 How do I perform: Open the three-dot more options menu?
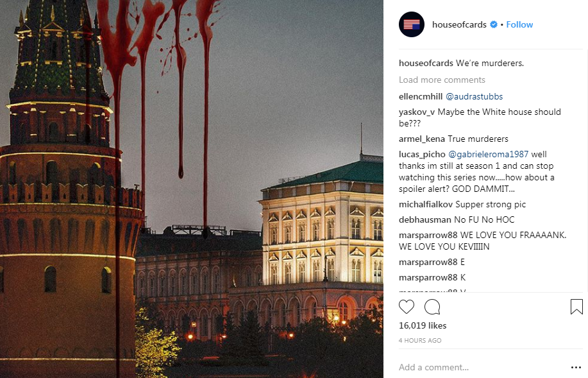[x=576, y=367]
